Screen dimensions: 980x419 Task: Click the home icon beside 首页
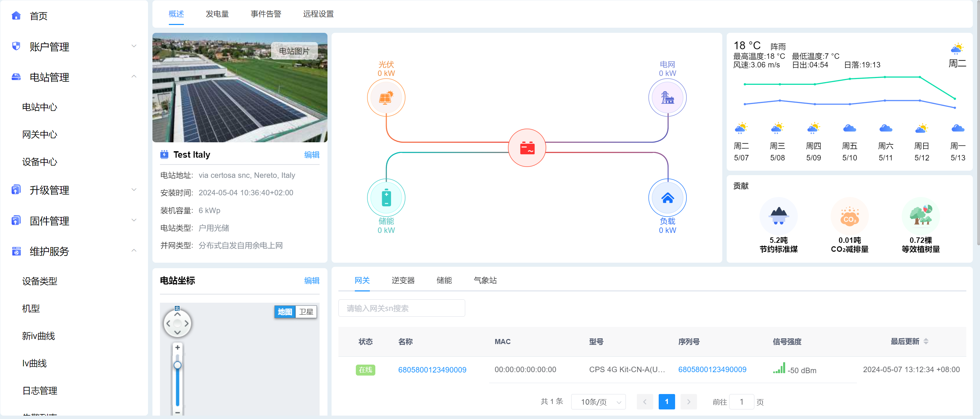click(x=16, y=16)
